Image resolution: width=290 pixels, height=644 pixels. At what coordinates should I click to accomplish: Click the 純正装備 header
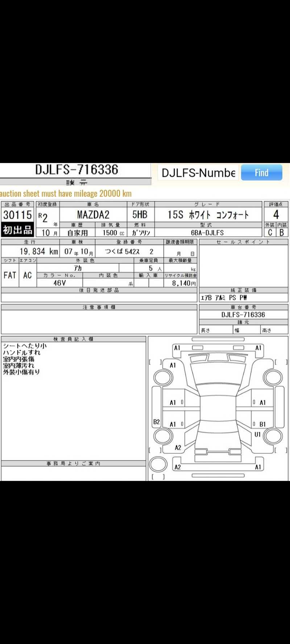click(243, 290)
